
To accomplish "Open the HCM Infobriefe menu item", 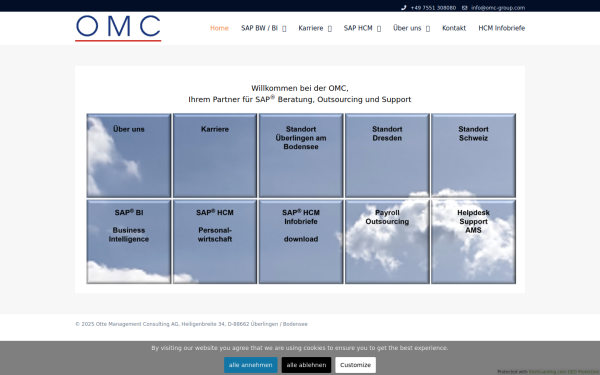I will [x=502, y=28].
